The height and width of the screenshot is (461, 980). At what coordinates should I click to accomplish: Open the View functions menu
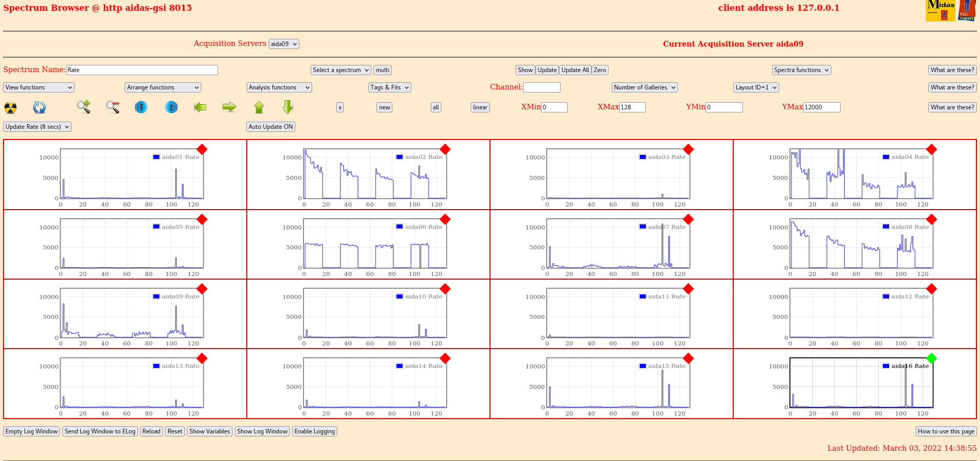tap(39, 87)
